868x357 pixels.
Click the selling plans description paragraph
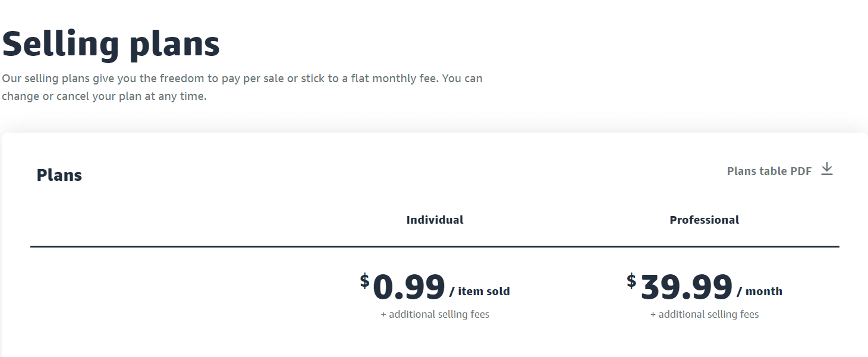tap(242, 87)
